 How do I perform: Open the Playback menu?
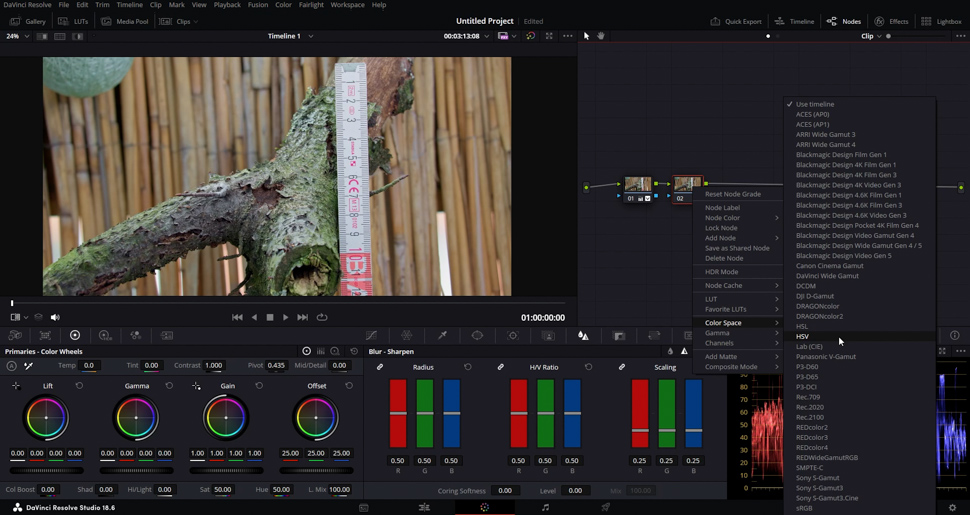(227, 4)
